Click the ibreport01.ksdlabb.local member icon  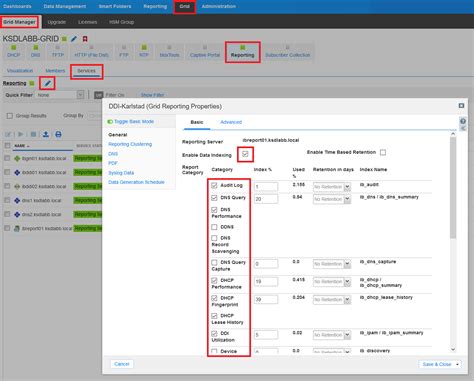pos(17,228)
